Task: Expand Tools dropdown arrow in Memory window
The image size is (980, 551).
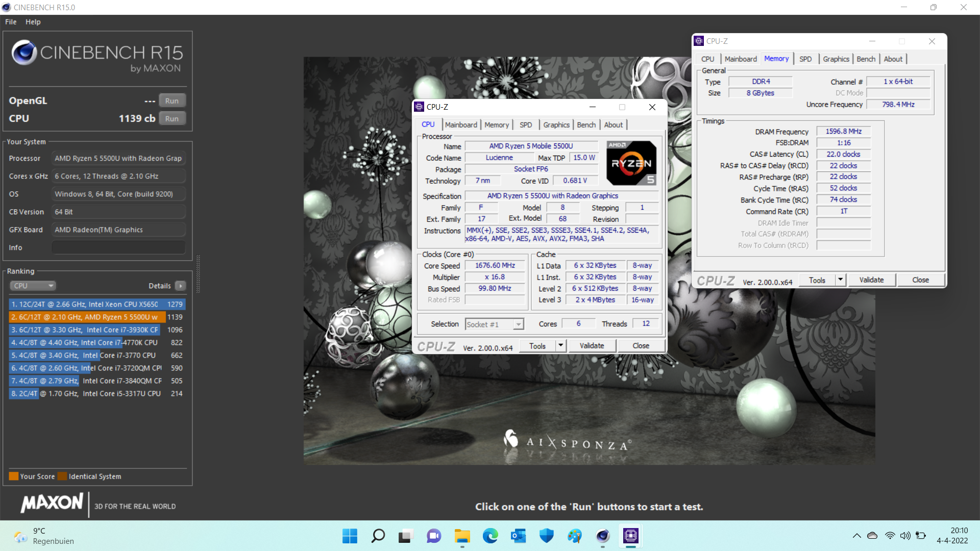Action: click(x=841, y=280)
